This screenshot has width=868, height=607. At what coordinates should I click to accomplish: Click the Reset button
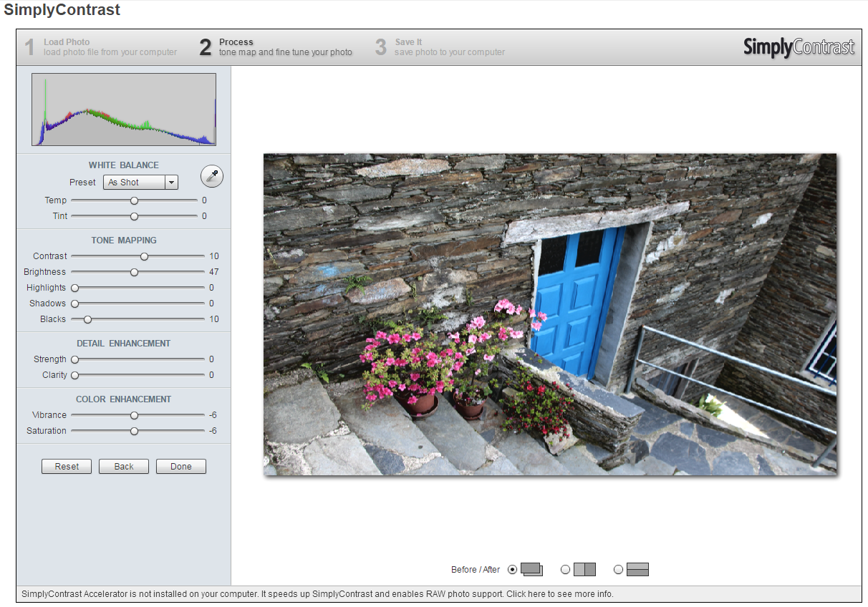[x=67, y=467]
